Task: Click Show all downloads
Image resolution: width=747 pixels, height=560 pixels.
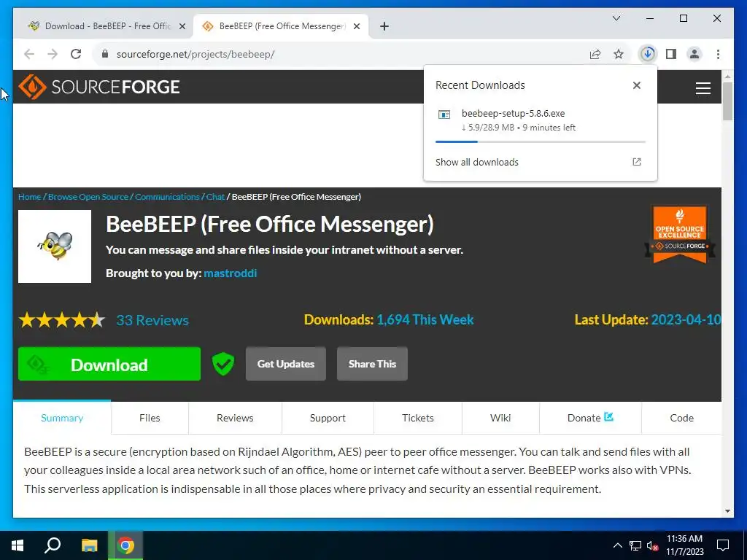Action: click(x=477, y=162)
